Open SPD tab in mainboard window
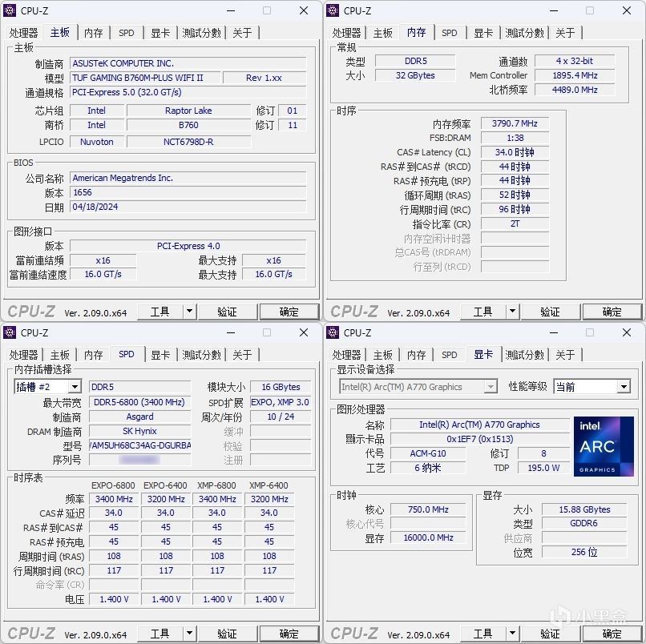The width and height of the screenshot is (646, 644). click(127, 33)
